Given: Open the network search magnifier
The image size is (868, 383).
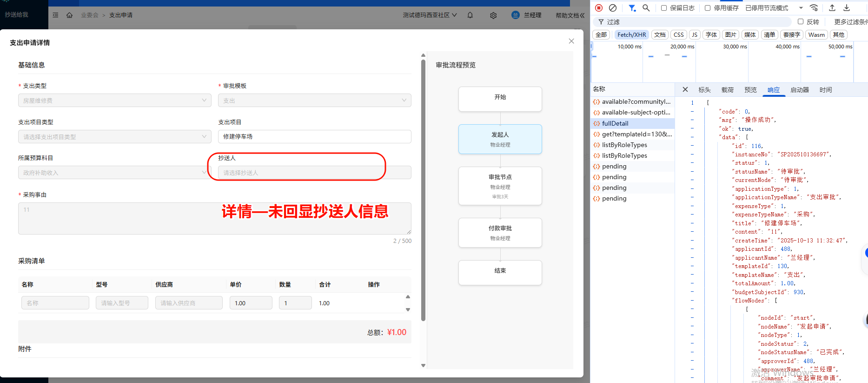Looking at the screenshot, I should click(x=646, y=7).
